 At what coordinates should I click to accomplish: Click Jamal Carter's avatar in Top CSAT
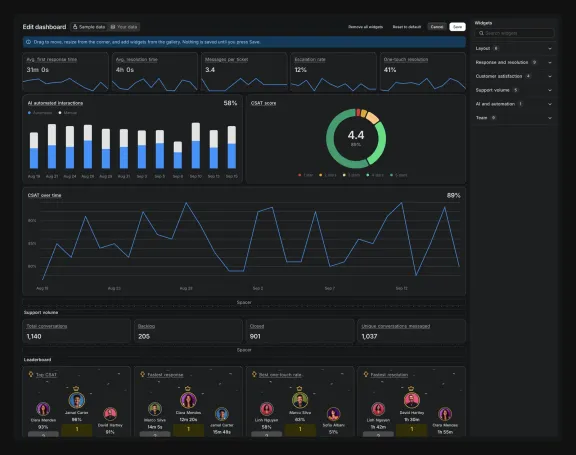[77, 401]
